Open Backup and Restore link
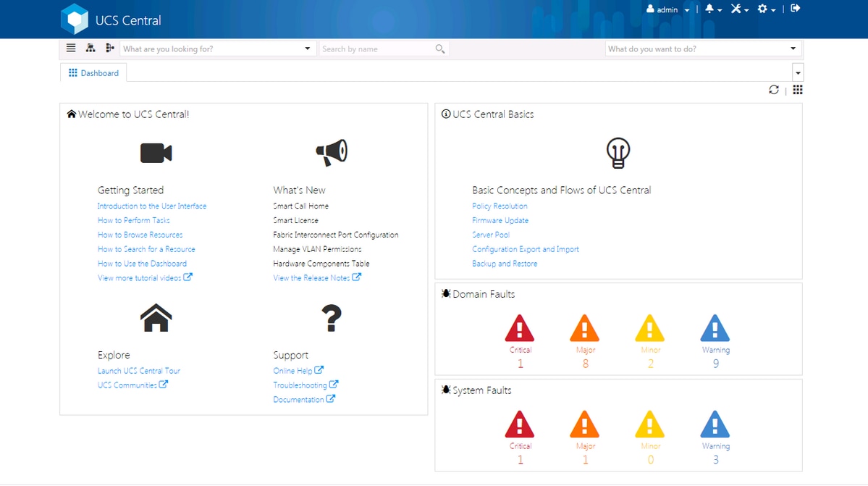The image size is (868, 486). pyautogui.click(x=505, y=264)
